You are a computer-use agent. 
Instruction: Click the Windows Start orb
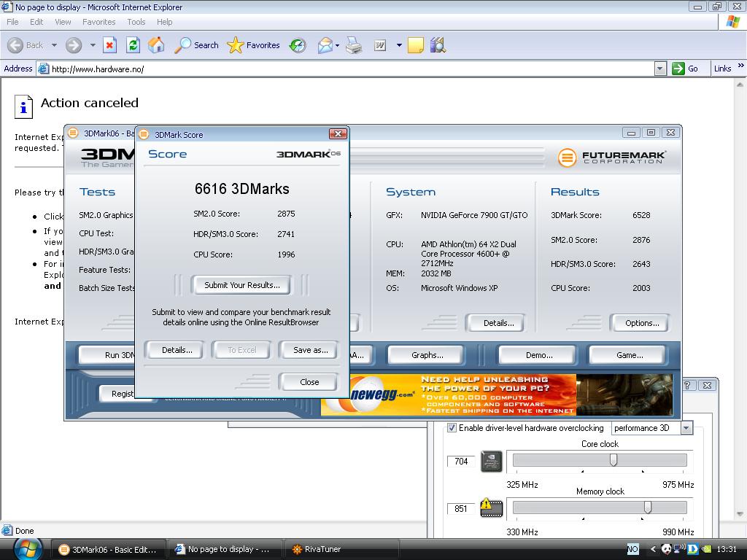tap(28, 549)
